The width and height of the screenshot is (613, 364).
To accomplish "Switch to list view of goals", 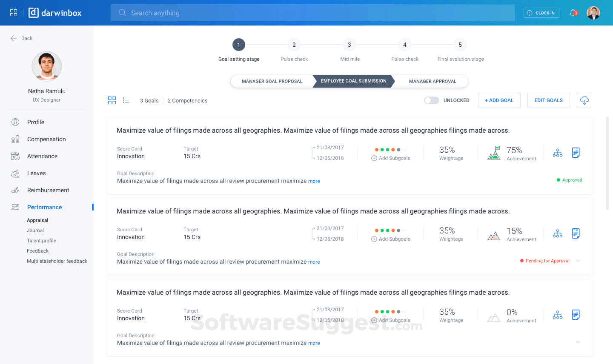I will (x=126, y=100).
